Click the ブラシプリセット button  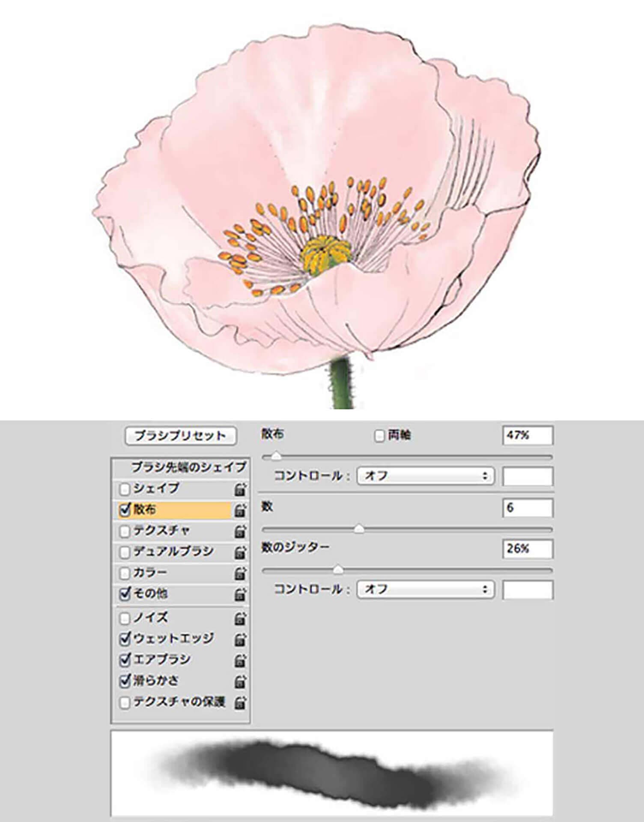point(180,436)
